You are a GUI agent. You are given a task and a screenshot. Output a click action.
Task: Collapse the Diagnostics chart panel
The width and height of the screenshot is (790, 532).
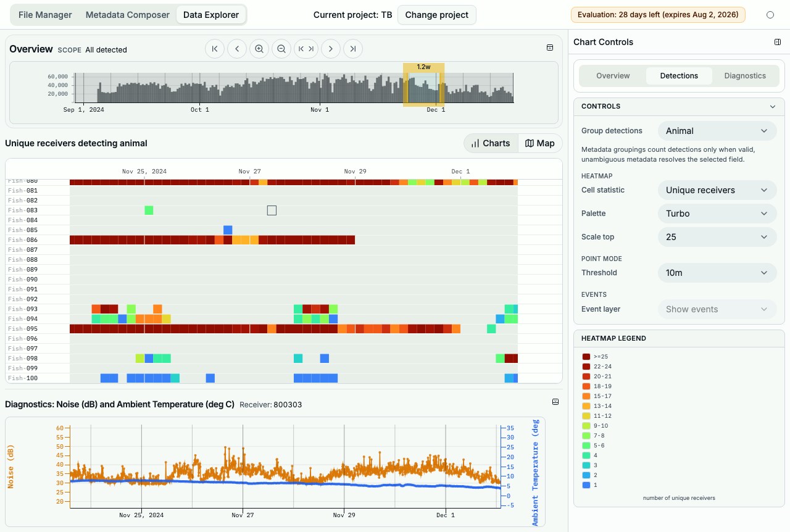(555, 402)
